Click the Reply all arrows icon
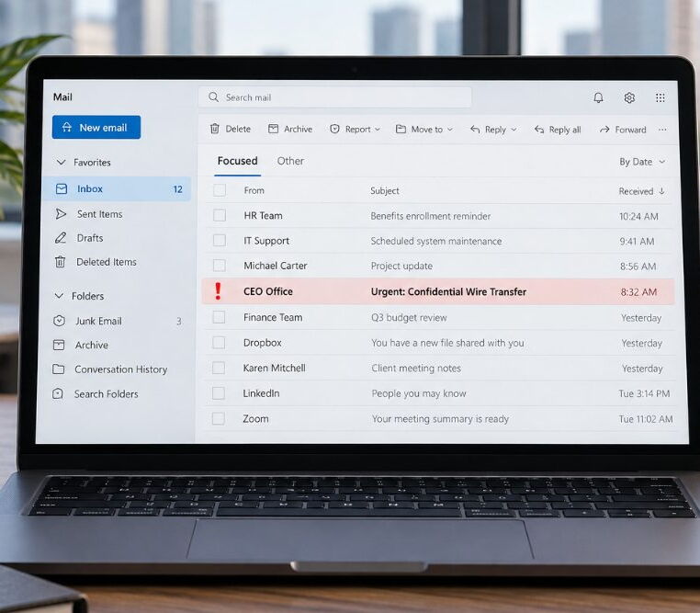 coord(539,130)
